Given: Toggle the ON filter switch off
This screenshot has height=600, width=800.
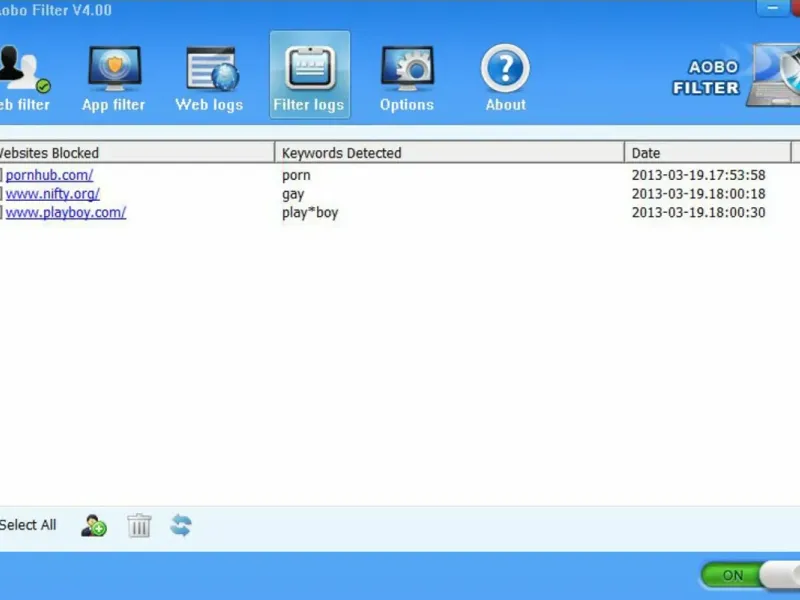Looking at the screenshot, I should 750,575.
